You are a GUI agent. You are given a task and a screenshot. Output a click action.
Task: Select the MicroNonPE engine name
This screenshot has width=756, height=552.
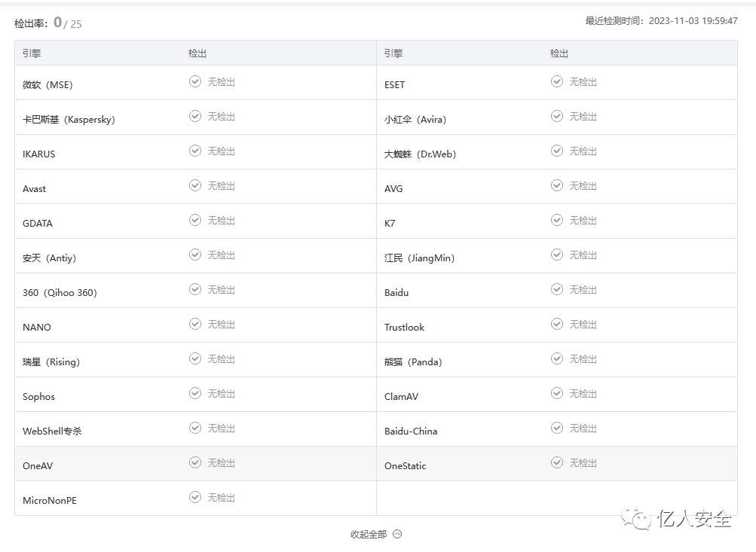click(x=50, y=501)
